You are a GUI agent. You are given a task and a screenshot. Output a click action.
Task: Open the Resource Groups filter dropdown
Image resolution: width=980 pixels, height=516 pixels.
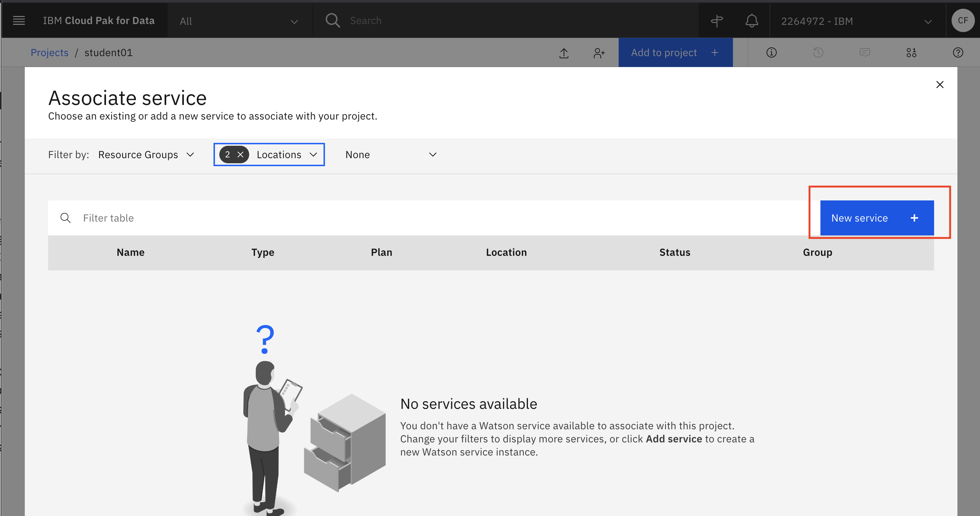(x=146, y=155)
